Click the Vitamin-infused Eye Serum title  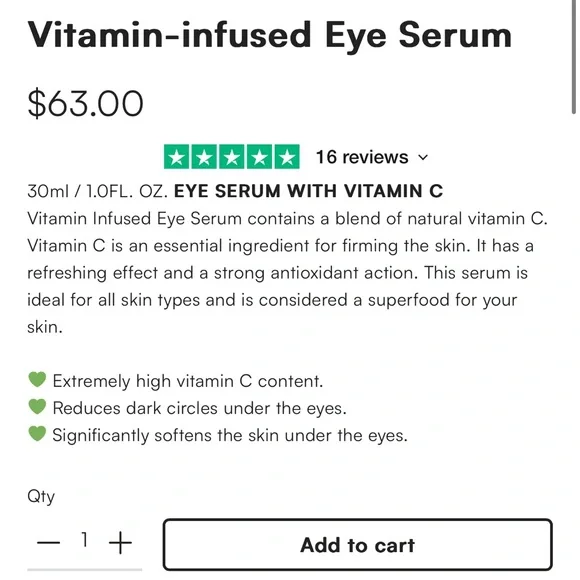pyautogui.click(x=270, y=36)
